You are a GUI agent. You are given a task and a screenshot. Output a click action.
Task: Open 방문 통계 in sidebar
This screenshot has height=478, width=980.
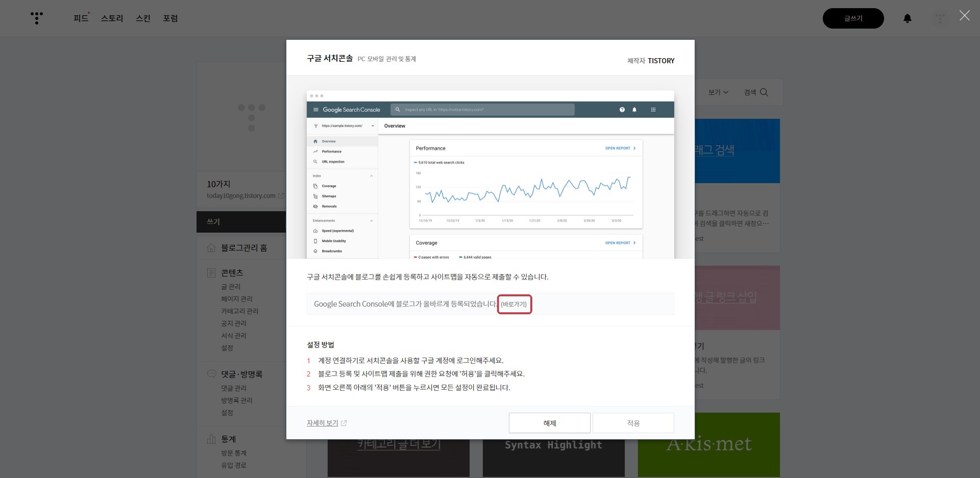(x=233, y=453)
